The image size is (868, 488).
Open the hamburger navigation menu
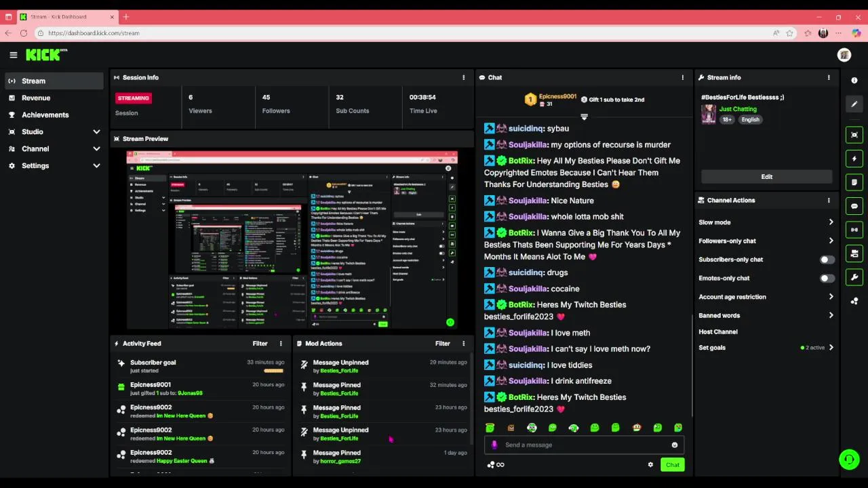(13, 55)
